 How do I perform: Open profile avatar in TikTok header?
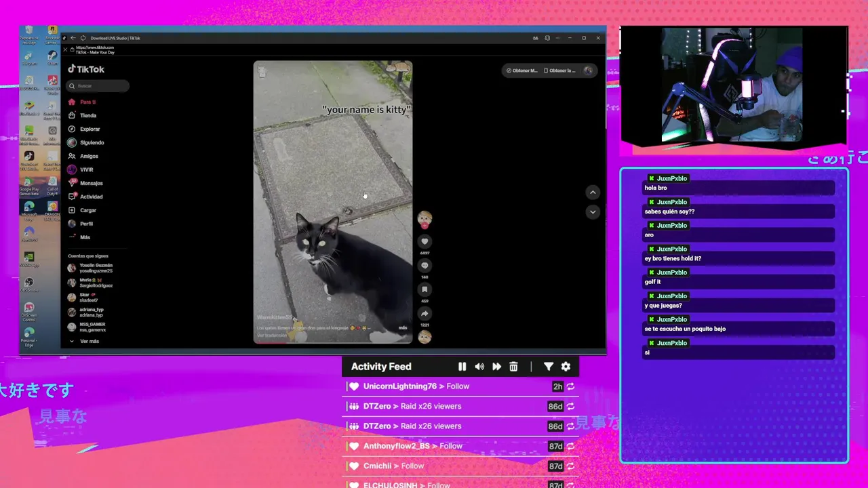tap(588, 70)
